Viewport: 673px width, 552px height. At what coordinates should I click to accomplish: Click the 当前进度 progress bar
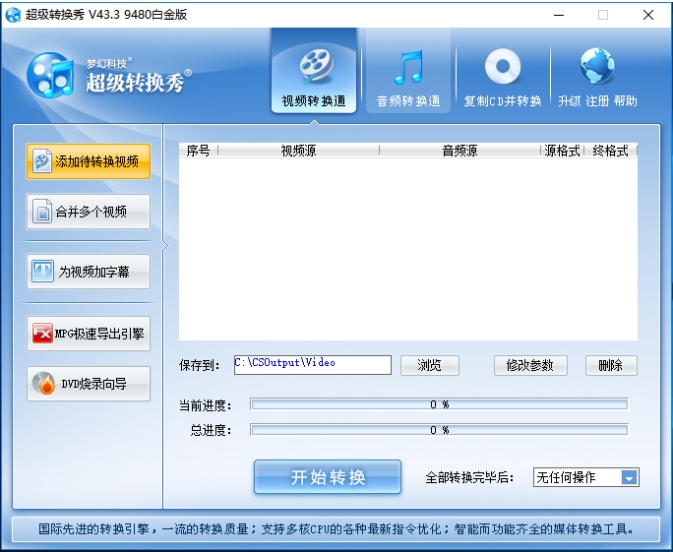click(x=440, y=404)
